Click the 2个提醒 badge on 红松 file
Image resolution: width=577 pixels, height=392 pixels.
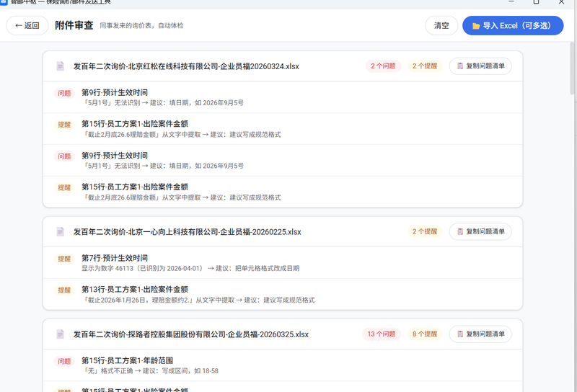(425, 66)
